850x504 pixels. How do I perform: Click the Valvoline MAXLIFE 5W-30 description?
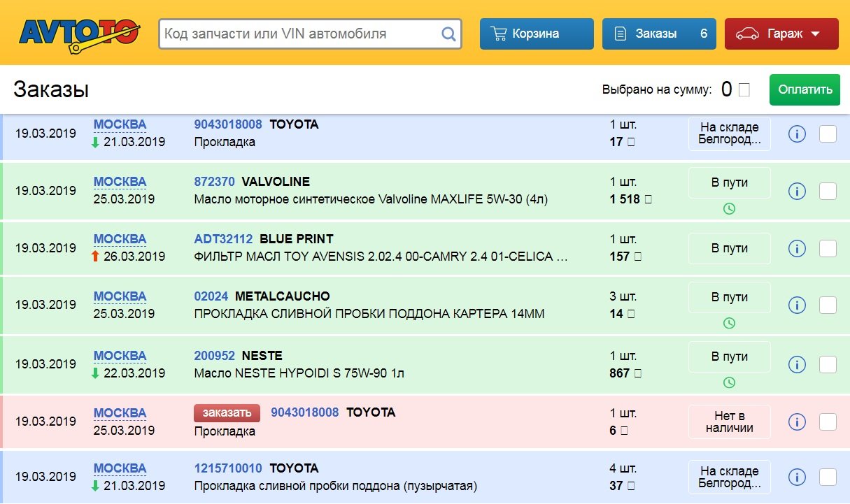click(371, 199)
